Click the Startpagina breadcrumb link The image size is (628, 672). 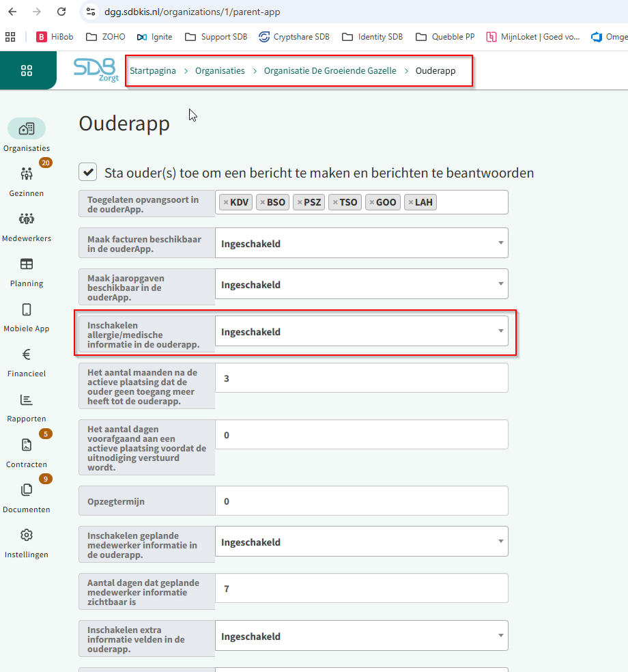click(153, 71)
